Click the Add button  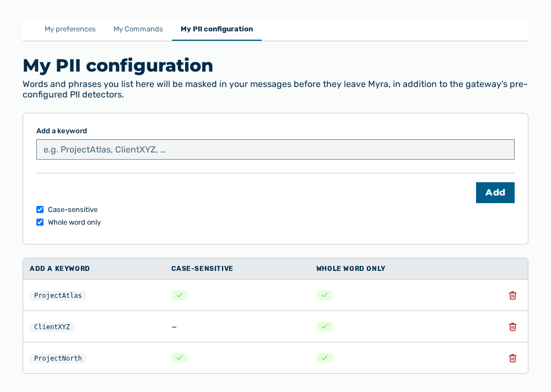pyautogui.click(x=495, y=193)
